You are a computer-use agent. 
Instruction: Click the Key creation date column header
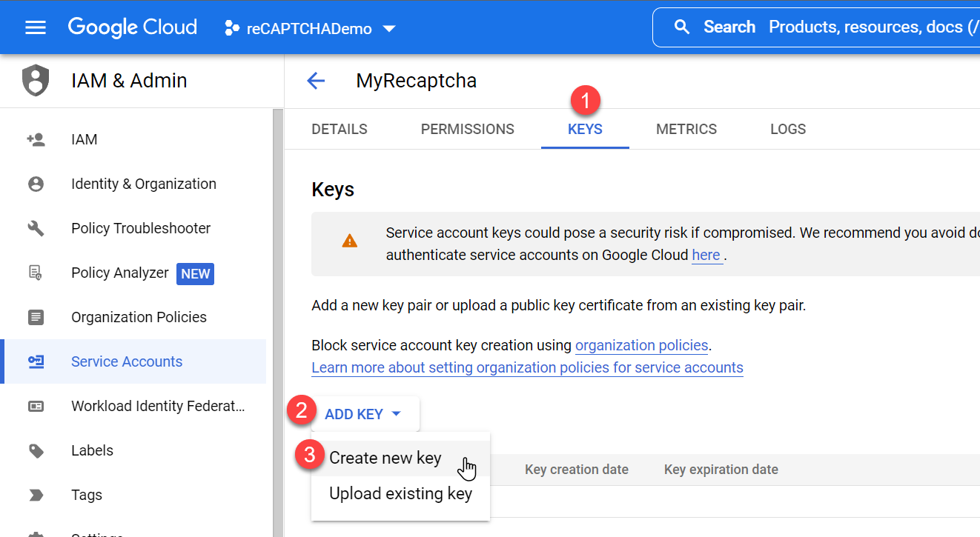577,470
